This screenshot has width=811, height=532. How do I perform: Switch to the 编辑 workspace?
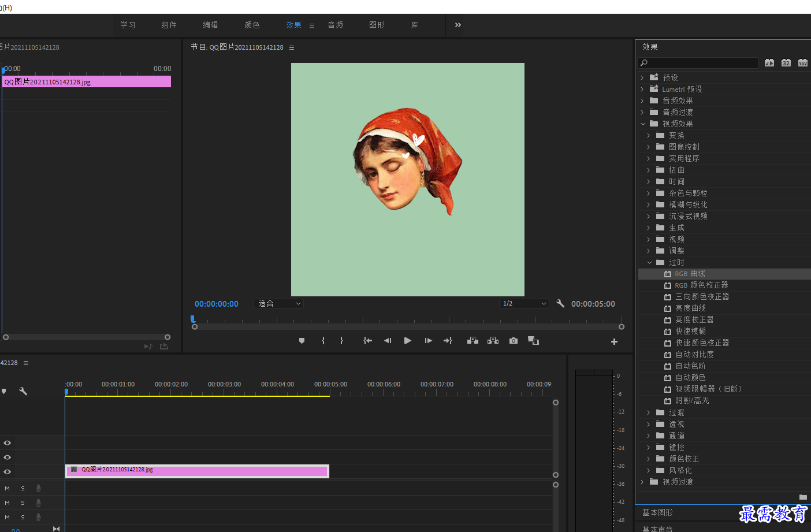click(x=210, y=25)
